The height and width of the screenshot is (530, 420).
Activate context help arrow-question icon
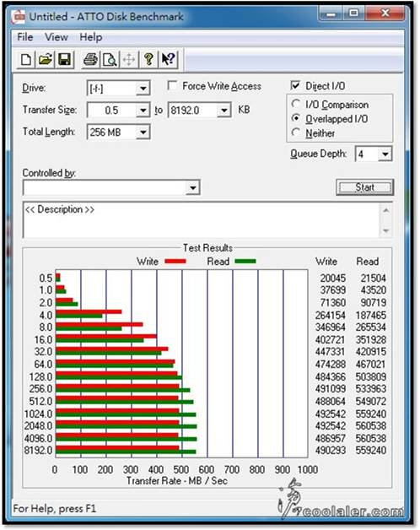pos(168,60)
